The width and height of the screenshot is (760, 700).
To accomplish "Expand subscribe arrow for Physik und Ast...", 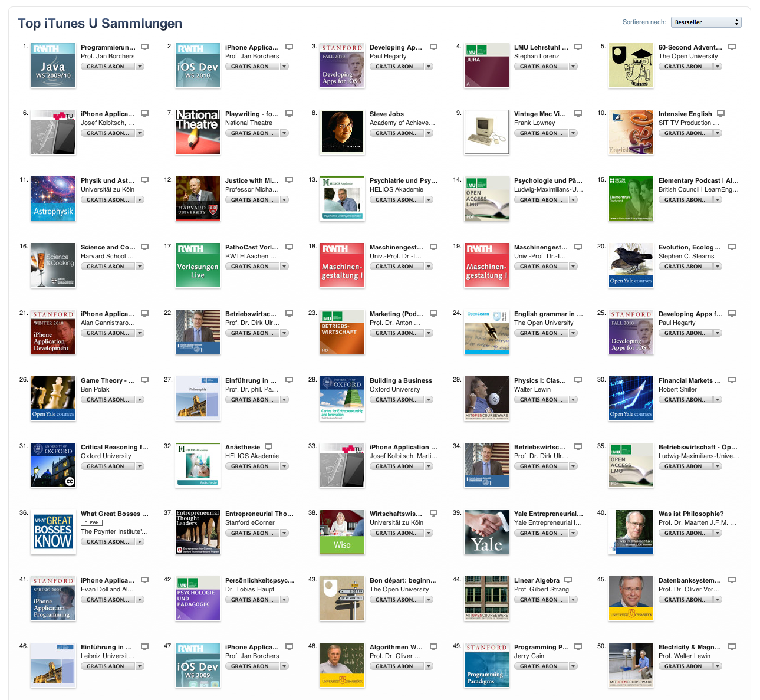I will pyautogui.click(x=140, y=200).
